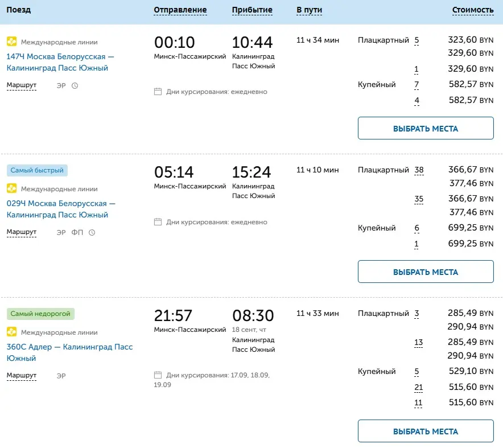Click the clock icon for train 147Ч
Viewport: 503px width, 448px height.
(x=75, y=86)
